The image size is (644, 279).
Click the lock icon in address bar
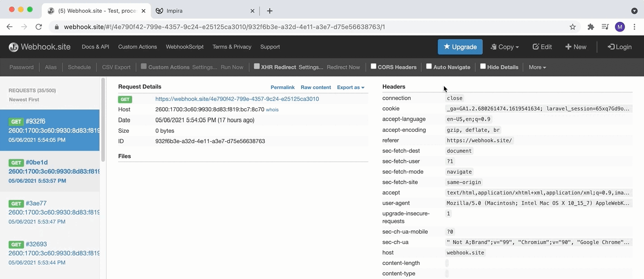coord(57,27)
